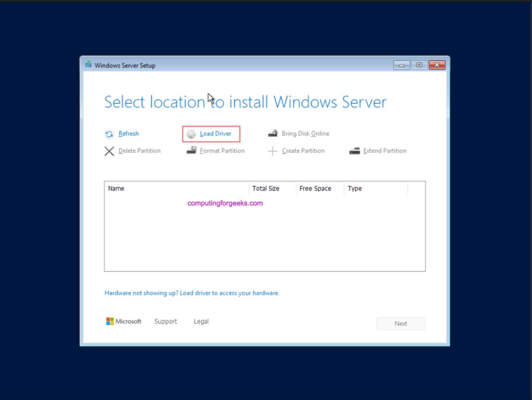Click the Microsoft logo at the bottom
This screenshot has width=532, height=400.
click(110, 321)
